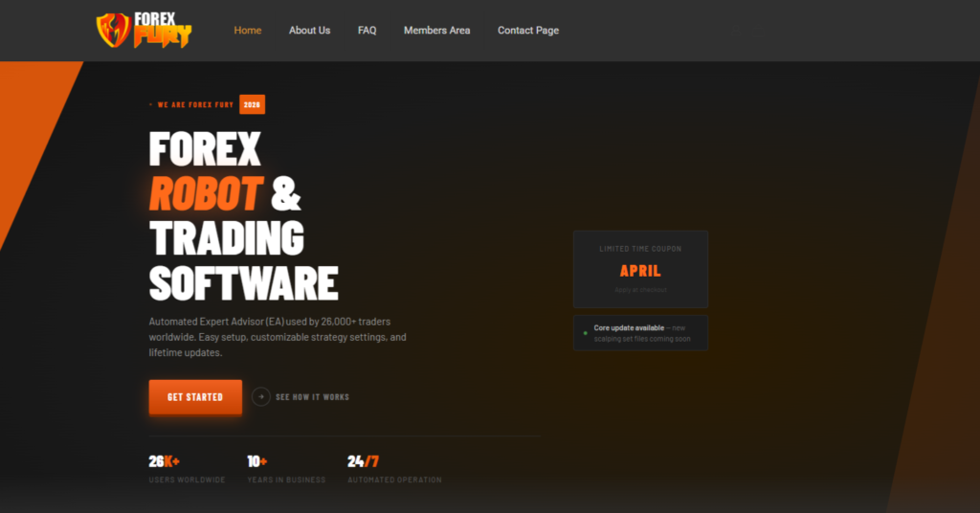Screen dimensions: 980x513
Task: Open the faint user account icon in header
Action: (736, 30)
